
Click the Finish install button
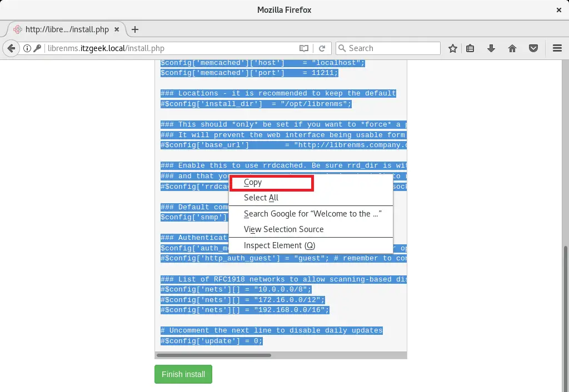tap(183, 374)
